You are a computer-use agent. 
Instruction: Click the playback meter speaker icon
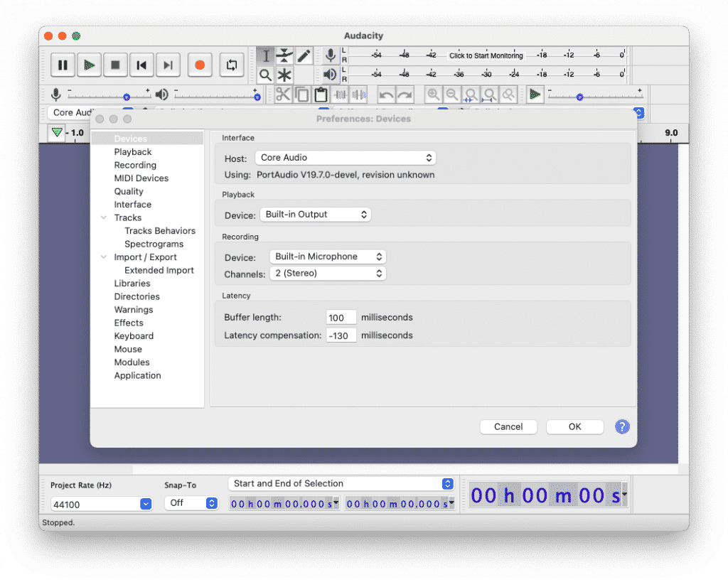330,74
